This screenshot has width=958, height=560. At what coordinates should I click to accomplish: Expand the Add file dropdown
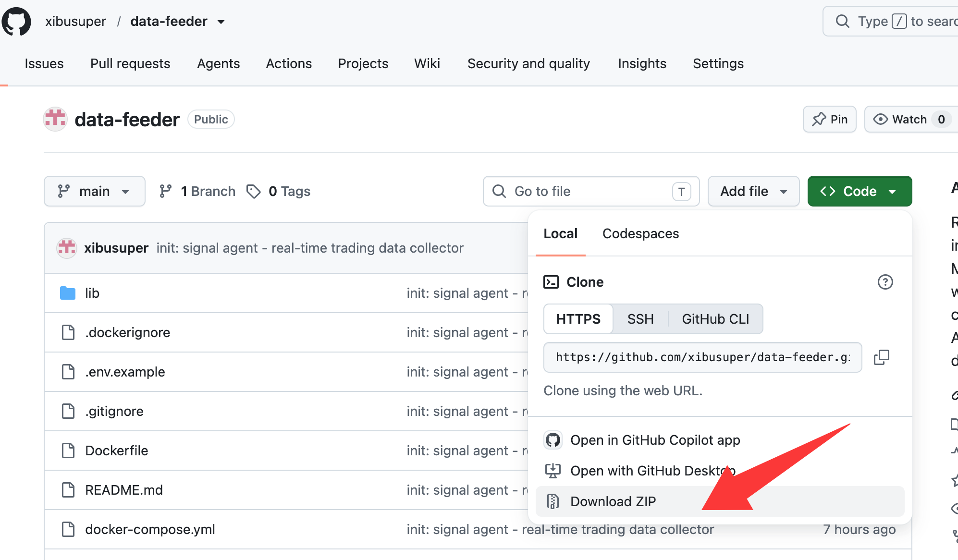(x=753, y=191)
